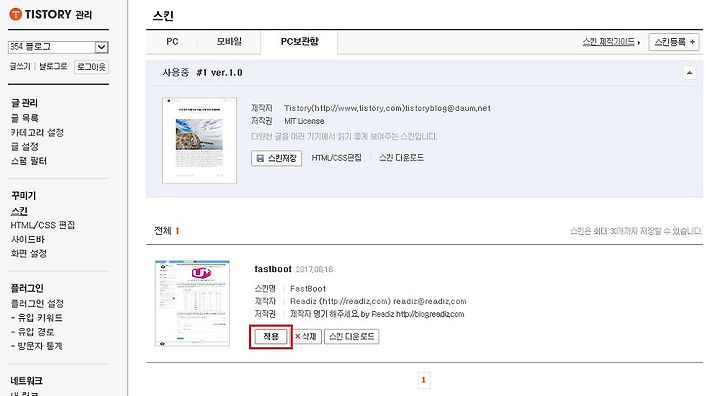Select 스킨 under 꾸미기 in sidebar
The image size is (720, 396).
click(x=19, y=211)
